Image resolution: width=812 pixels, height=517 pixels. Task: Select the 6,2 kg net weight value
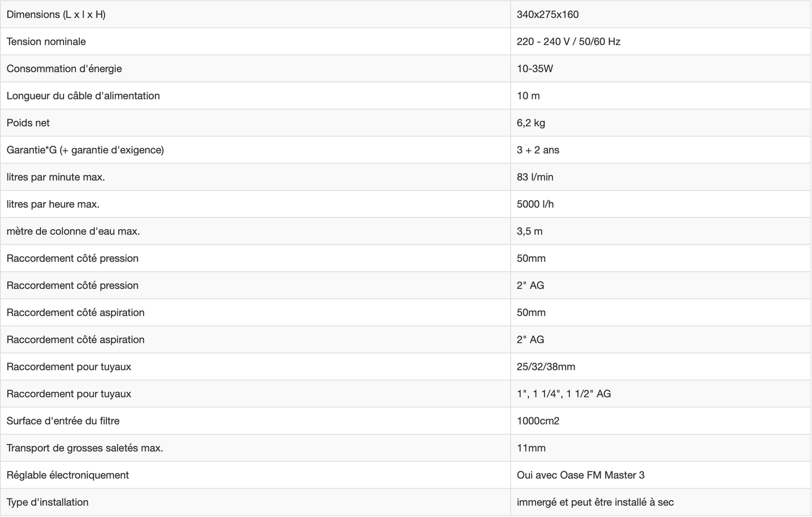pos(530,123)
